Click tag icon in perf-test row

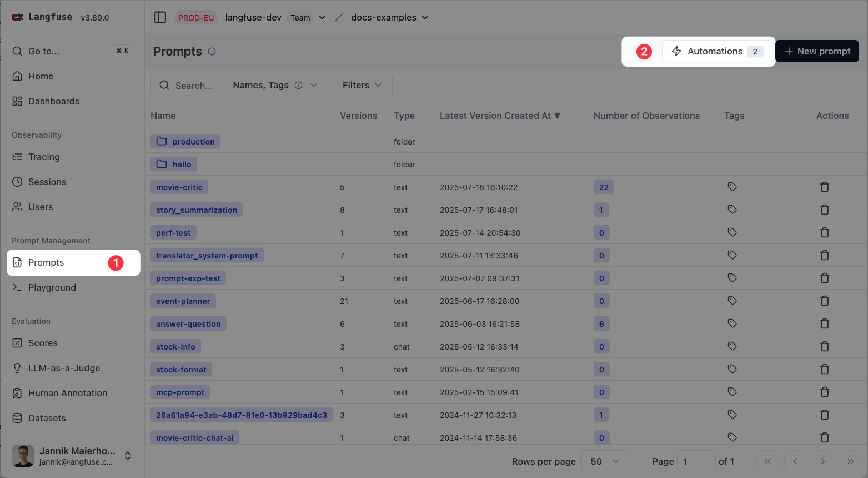pyautogui.click(x=732, y=232)
